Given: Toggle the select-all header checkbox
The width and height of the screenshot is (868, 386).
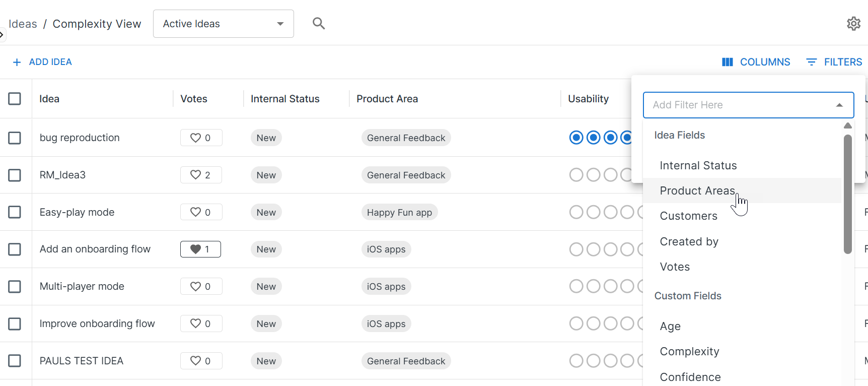Looking at the screenshot, I should [15, 99].
